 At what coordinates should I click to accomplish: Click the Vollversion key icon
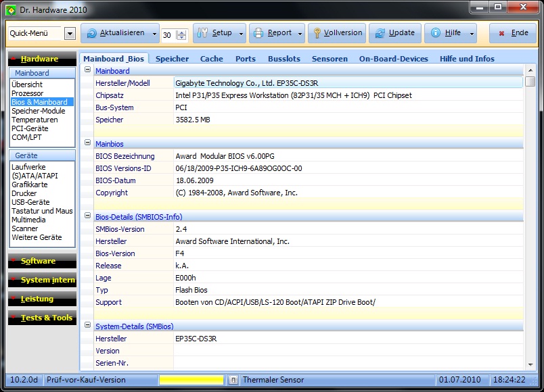317,33
